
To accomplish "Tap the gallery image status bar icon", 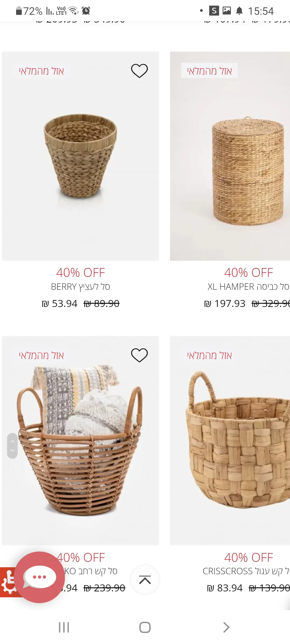I will 227,11.
